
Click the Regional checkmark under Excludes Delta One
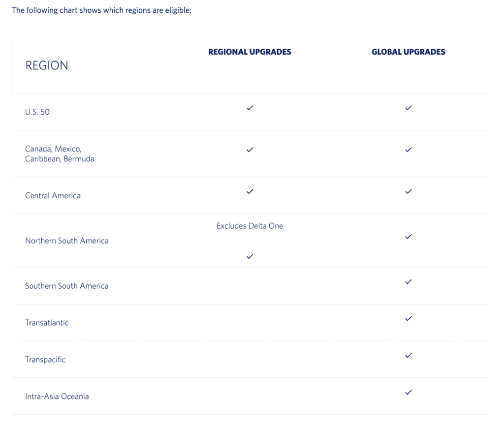tap(250, 256)
